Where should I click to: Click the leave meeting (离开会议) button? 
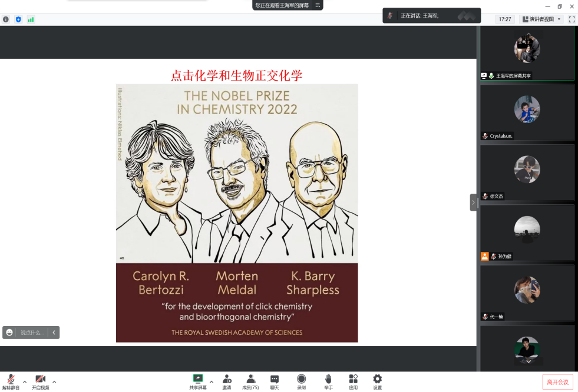point(557,382)
